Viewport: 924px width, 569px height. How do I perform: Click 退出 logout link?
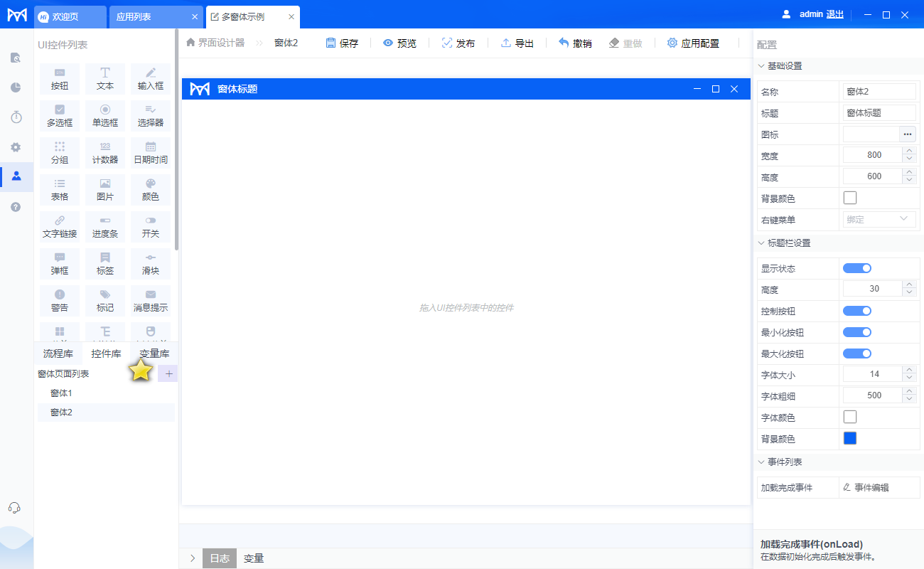(835, 14)
